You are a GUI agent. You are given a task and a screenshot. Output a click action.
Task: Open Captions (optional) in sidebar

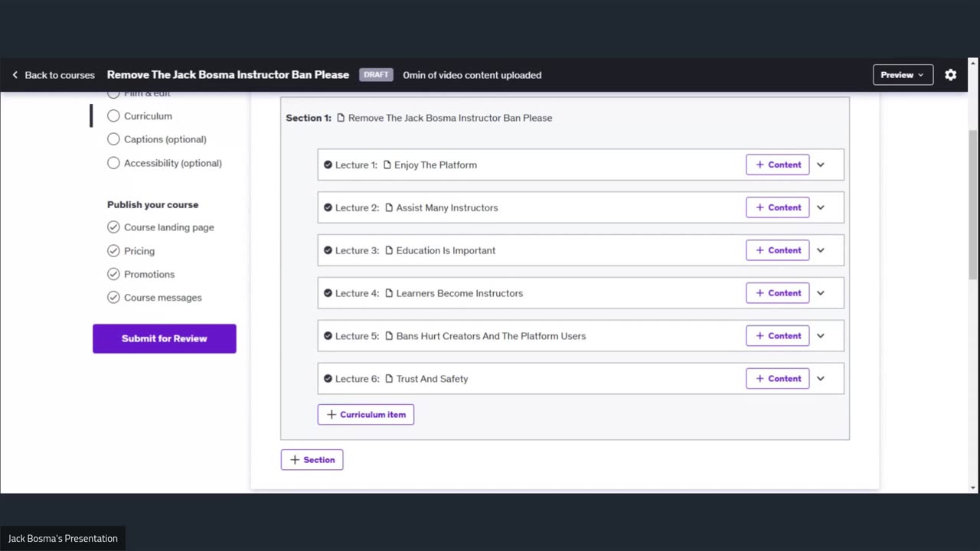coord(165,139)
